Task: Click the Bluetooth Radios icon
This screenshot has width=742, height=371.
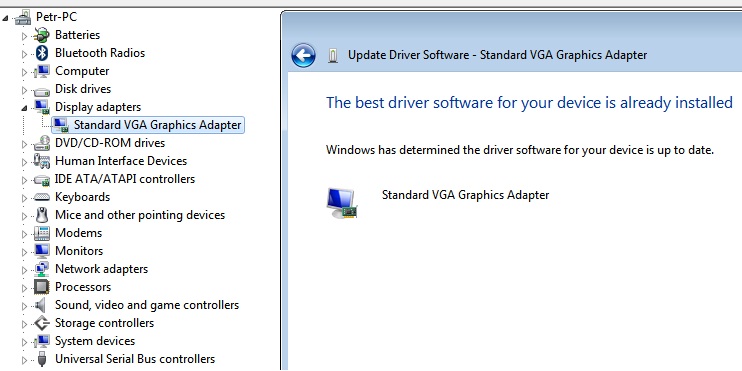Action: coord(42,53)
